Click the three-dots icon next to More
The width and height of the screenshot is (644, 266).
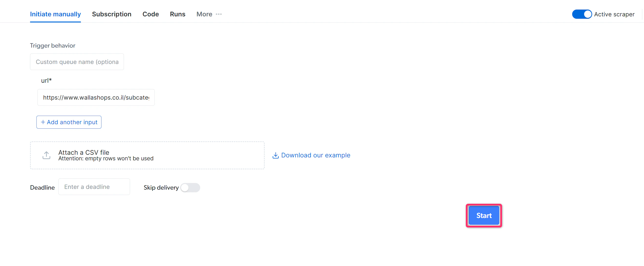pyautogui.click(x=218, y=14)
